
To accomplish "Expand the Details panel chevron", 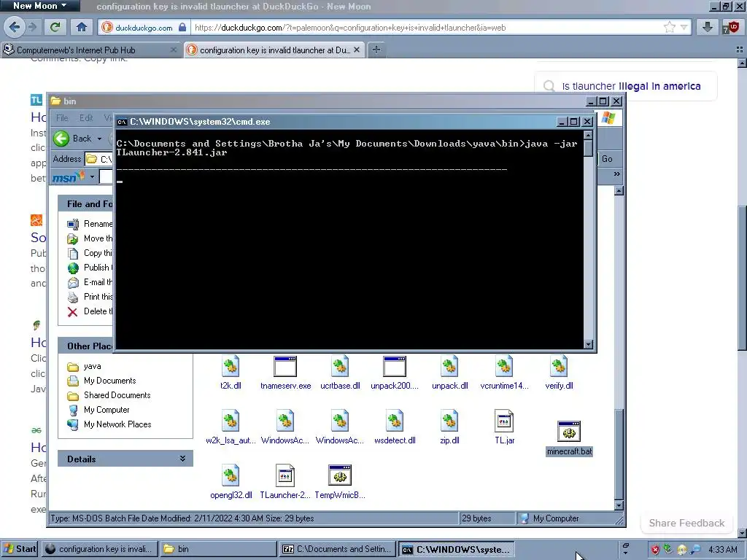I will (182, 459).
